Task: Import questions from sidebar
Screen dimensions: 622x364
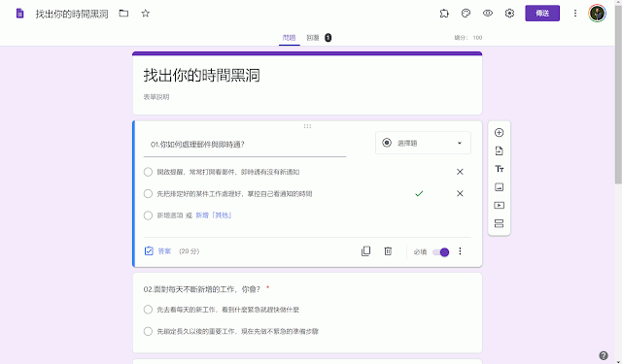Action: [x=499, y=150]
